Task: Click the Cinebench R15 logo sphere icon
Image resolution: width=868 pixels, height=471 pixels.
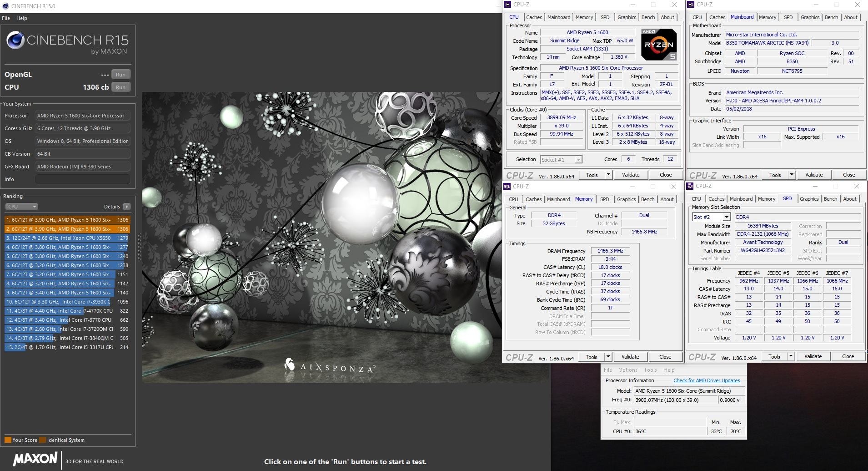Action: pyautogui.click(x=15, y=40)
